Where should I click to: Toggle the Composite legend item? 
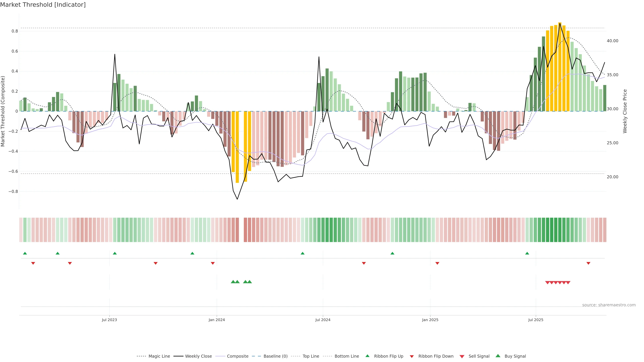click(237, 356)
